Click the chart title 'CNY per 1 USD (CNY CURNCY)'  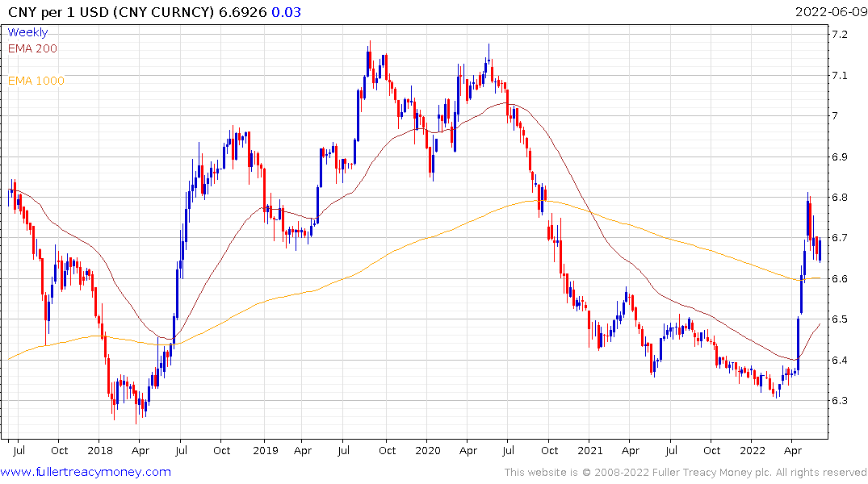(x=111, y=12)
